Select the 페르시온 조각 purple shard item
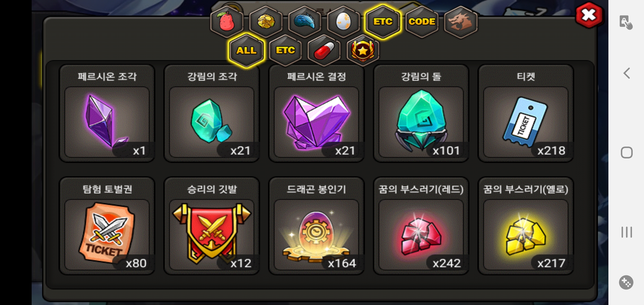644x305 pixels. [107, 114]
